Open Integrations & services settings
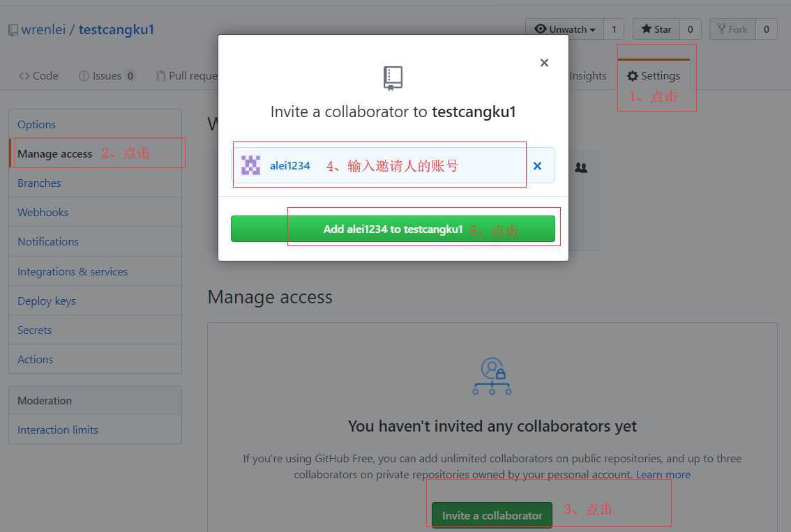The image size is (791, 532). tap(96, 271)
